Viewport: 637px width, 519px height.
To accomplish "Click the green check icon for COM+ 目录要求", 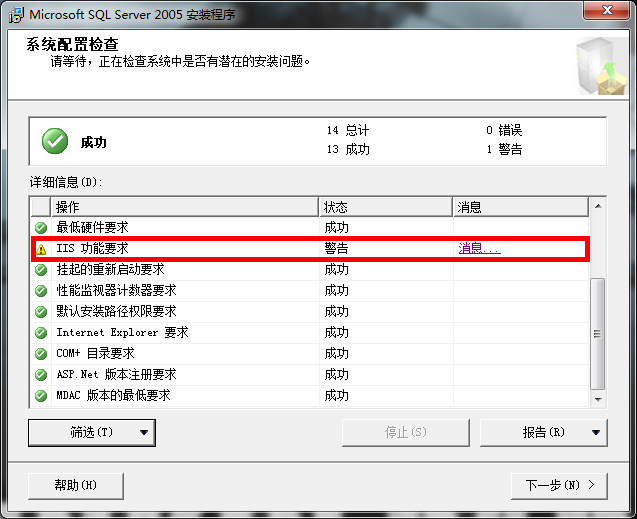I will click(x=41, y=354).
